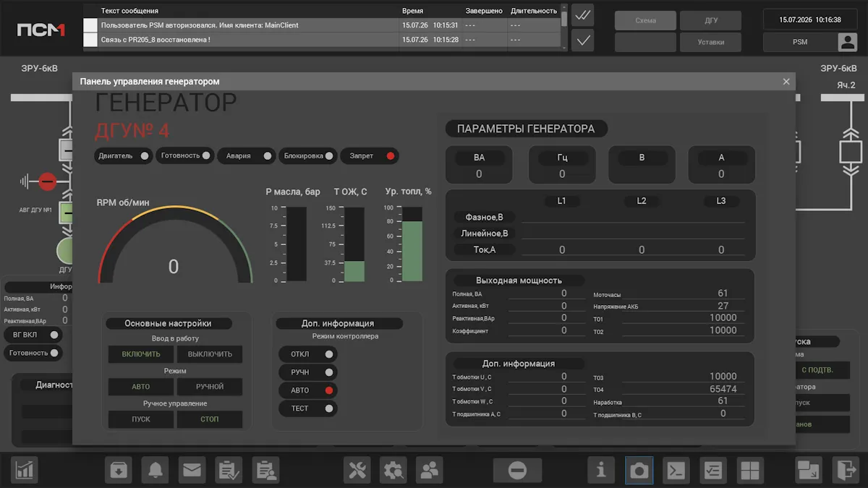Click the ПУСК manual control button
868x488 pixels.
[x=141, y=419]
